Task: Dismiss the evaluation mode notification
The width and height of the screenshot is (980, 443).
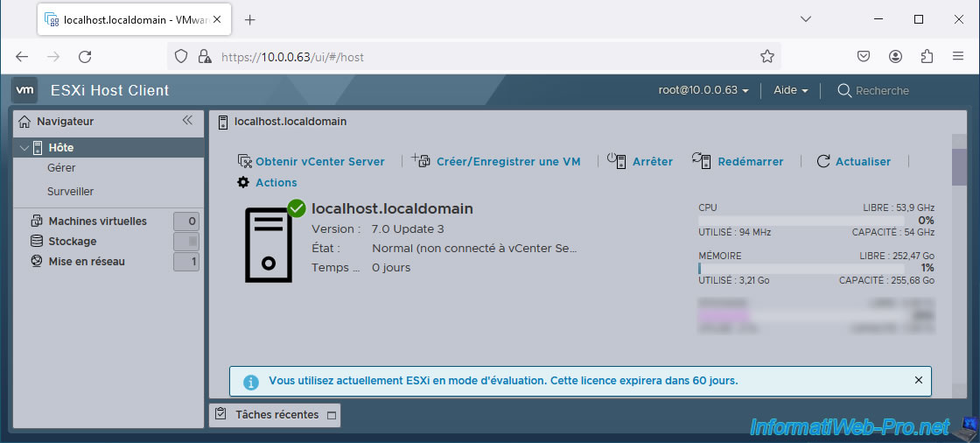Action: 918,381
